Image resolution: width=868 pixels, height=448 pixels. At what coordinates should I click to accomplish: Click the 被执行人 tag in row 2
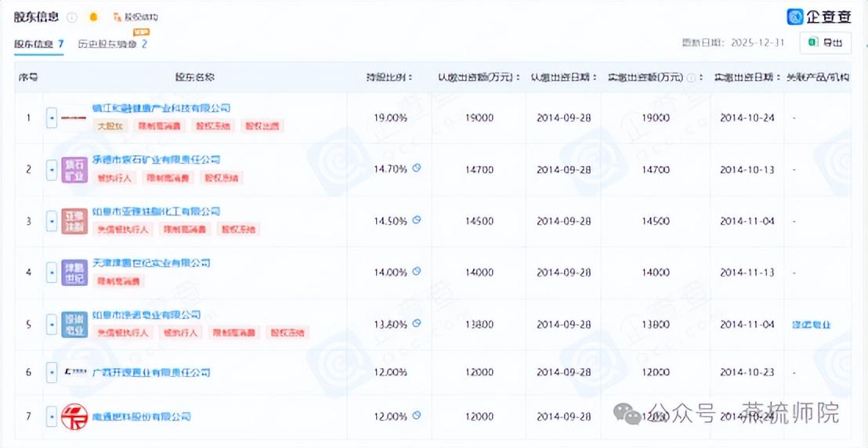(114, 179)
